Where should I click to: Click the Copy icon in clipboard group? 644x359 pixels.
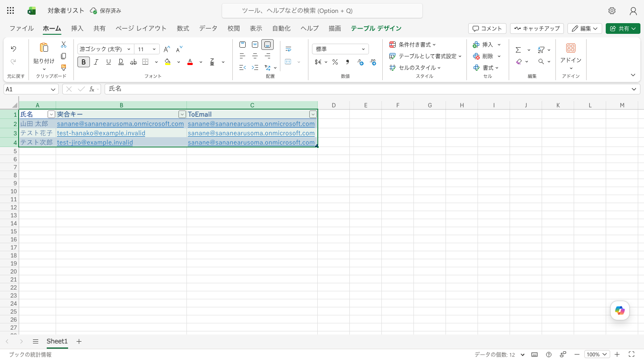click(64, 56)
